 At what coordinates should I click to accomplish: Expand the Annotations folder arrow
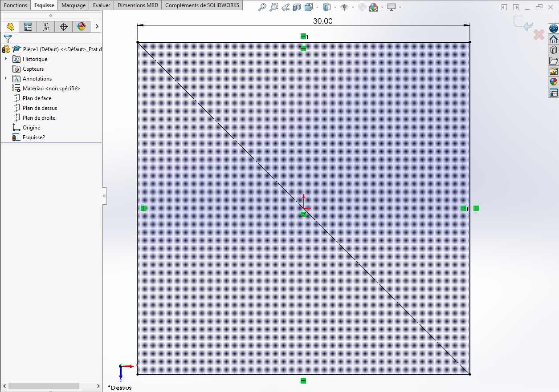[6, 79]
